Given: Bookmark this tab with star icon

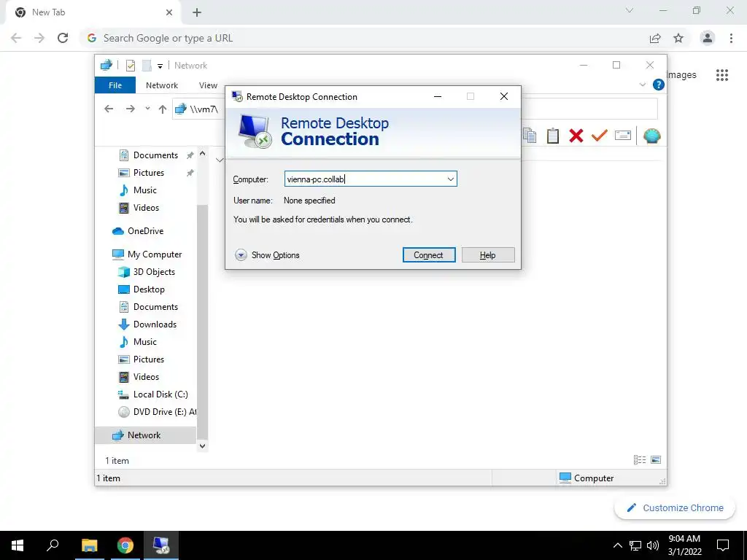Looking at the screenshot, I should tap(678, 38).
